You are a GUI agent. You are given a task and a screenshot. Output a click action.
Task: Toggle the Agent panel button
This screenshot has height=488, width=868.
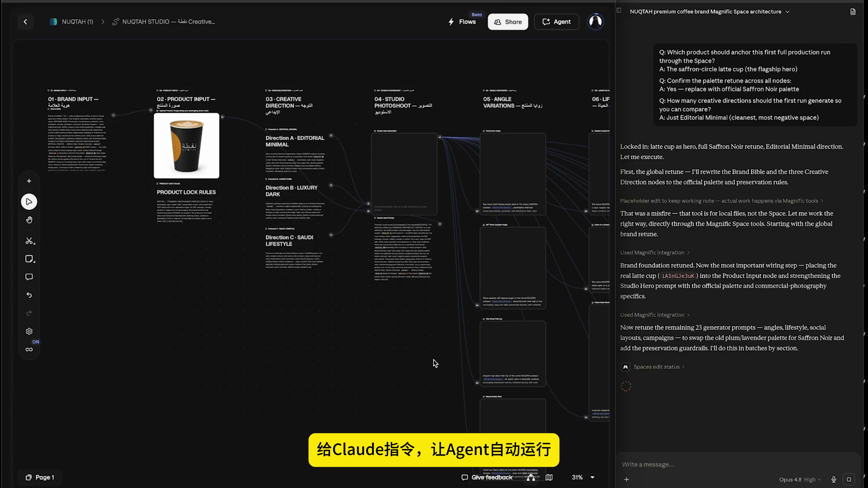pyautogui.click(x=556, y=21)
